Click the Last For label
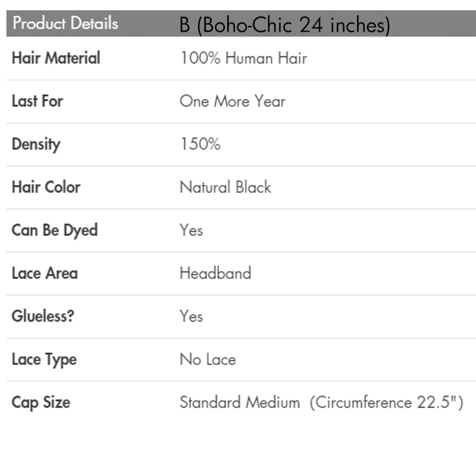This screenshot has width=476, height=476. tap(37, 101)
